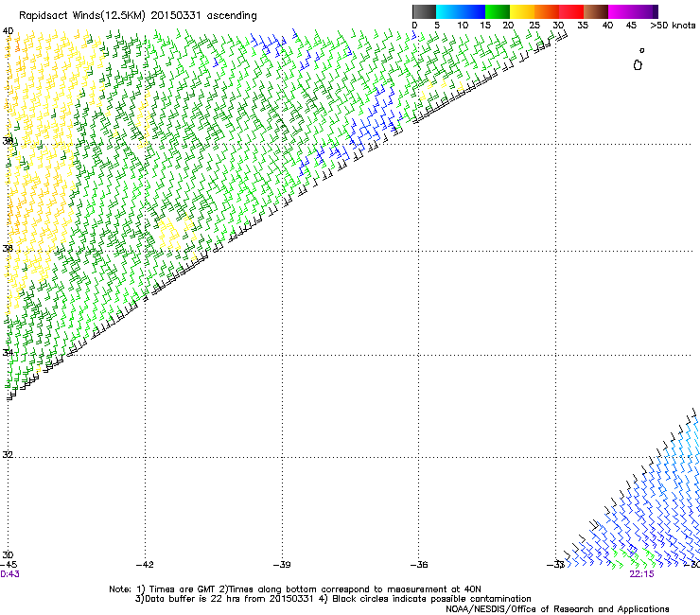Click the red 30-35 knots legend swatch

pyautogui.click(x=571, y=11)
